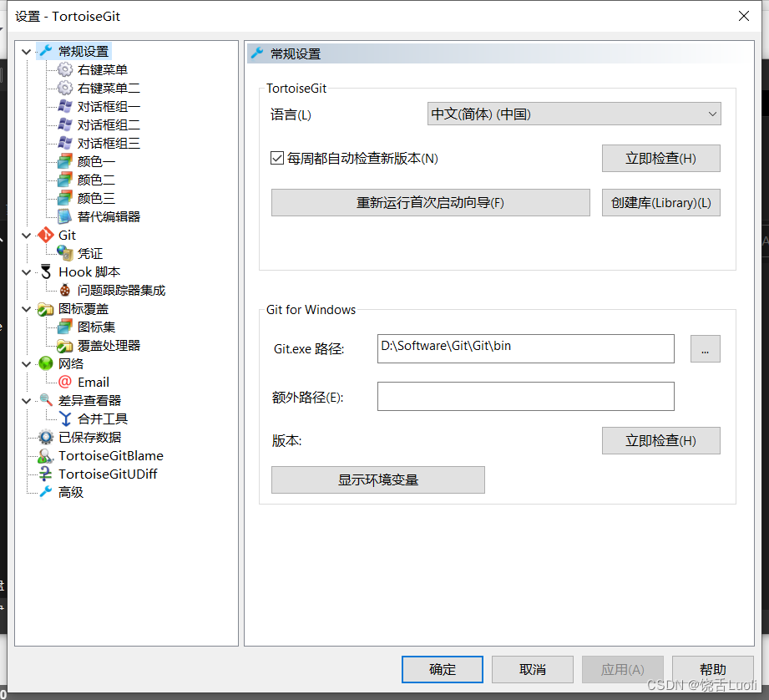Image resolution: width=769 pixels, height=700 pixels.
Task: Collapse the 网络 (Network) tree branch
Action: [26, 363]
